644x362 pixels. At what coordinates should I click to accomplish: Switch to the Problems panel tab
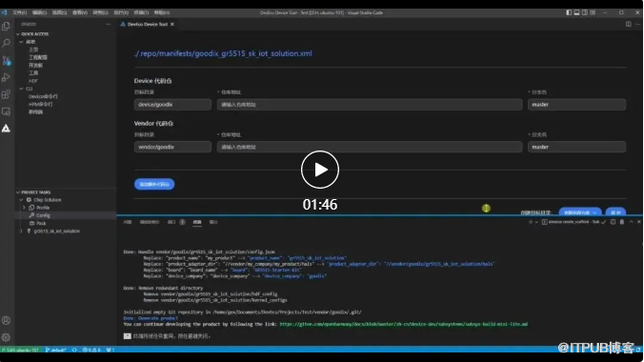click(128, 222)
